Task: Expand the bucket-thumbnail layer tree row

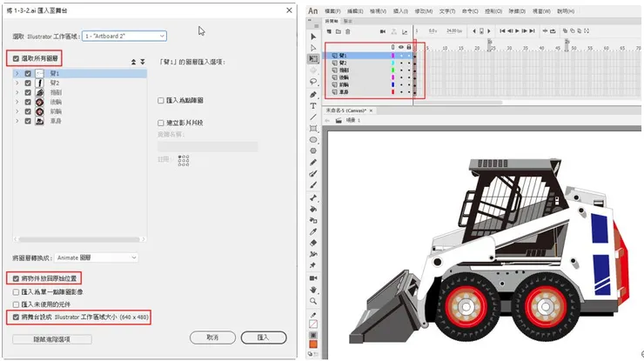Action: point(17,92)
